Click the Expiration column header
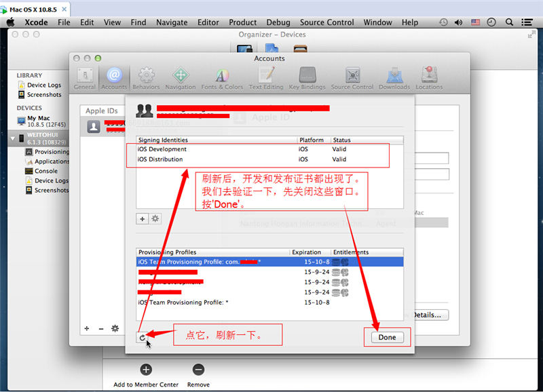The height and width of the screenshot is (392, 543). (x=310, y=252)
